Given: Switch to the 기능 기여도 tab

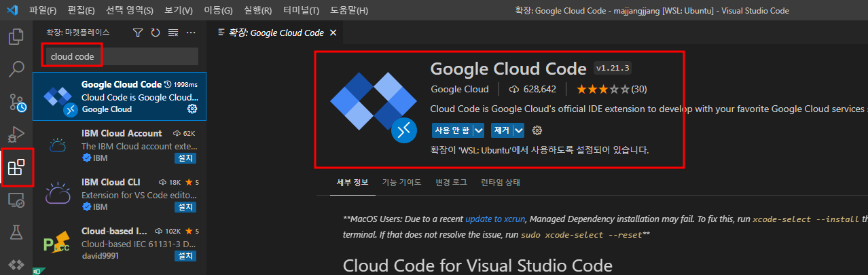Looking at the screenshot, I should click(401, 183).
